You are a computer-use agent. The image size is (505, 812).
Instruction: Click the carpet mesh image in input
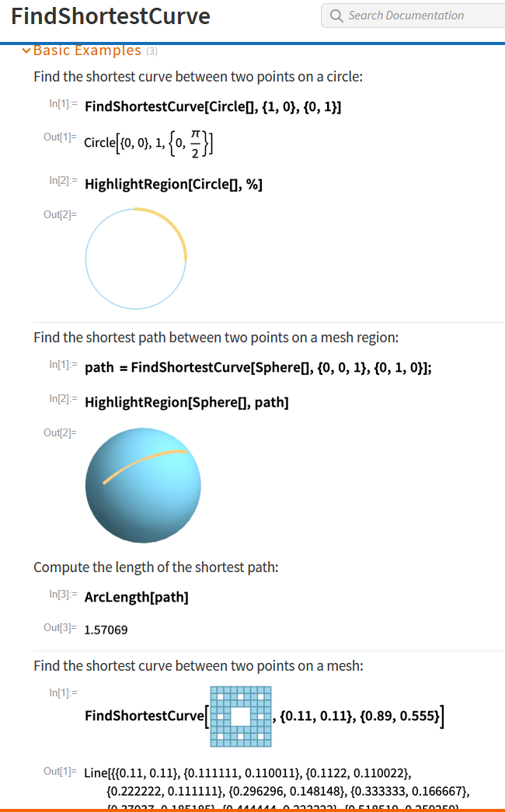tap(241, 717)
